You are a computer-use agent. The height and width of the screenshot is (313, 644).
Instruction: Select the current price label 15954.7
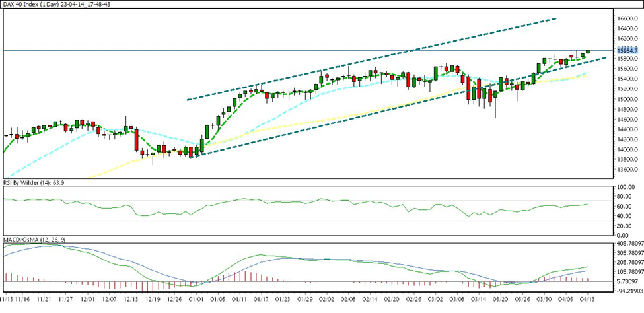pos(627,50)
